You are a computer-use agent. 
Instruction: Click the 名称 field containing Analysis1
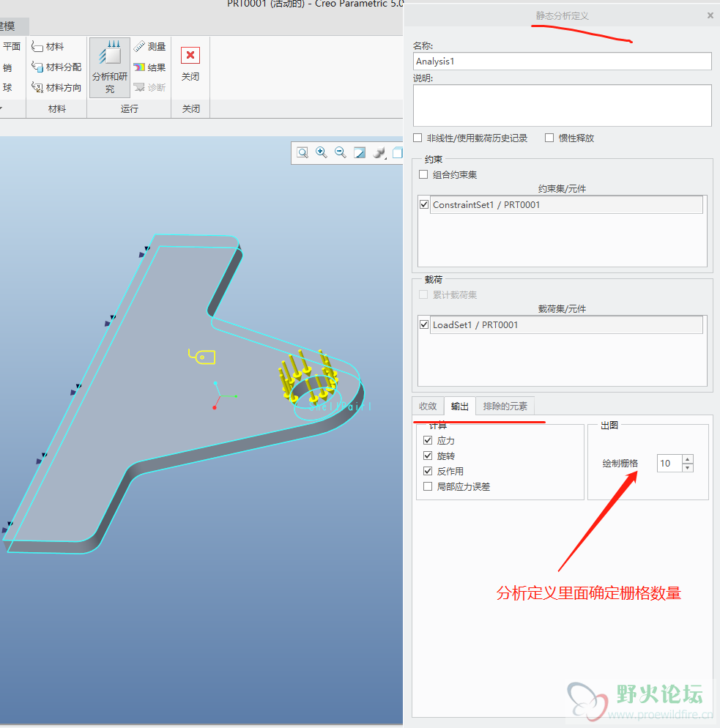pos(563,62)
